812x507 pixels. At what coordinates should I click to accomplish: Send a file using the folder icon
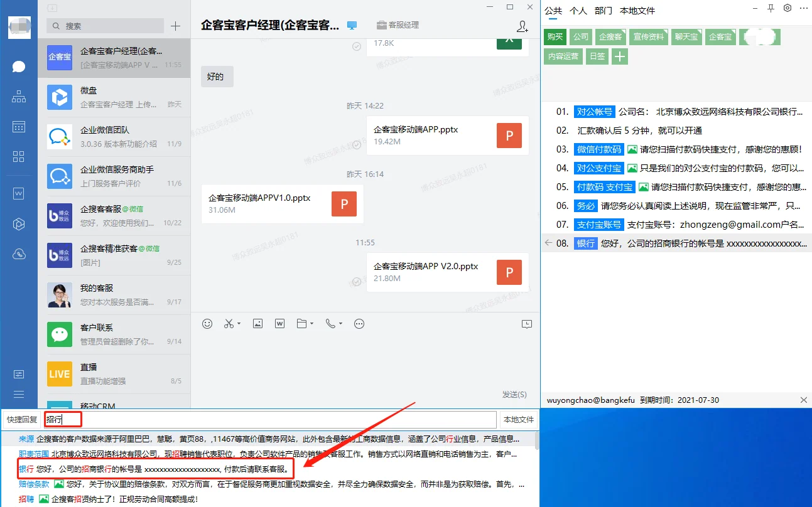(x=301, y=324)
